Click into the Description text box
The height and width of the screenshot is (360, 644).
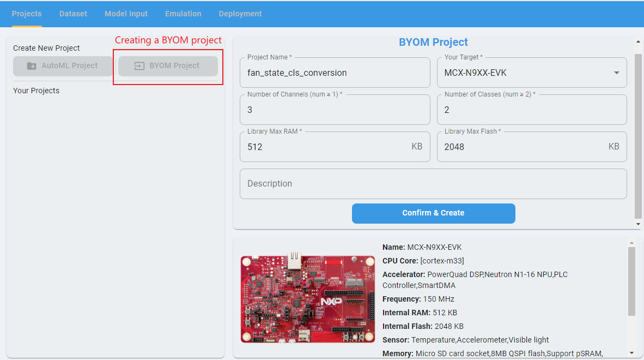[433, 184]
